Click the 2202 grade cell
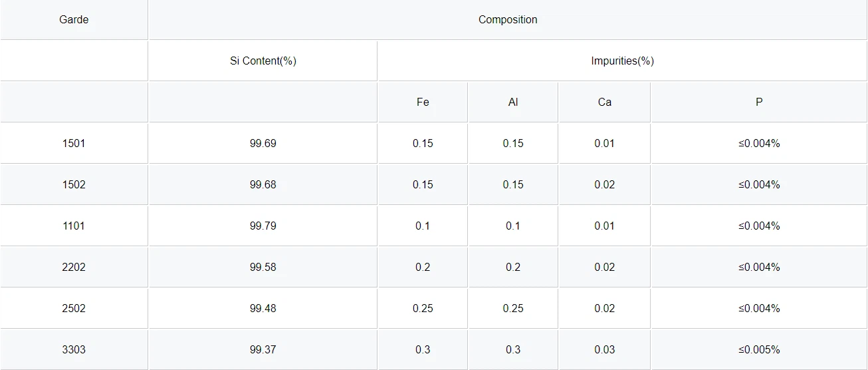 click(x=74, y=268)
